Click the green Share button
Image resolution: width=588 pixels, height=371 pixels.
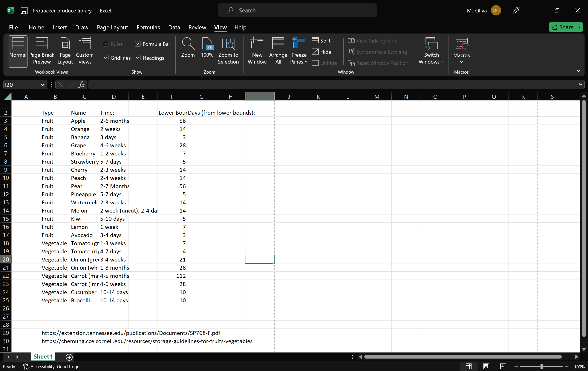tap(563, 27)
